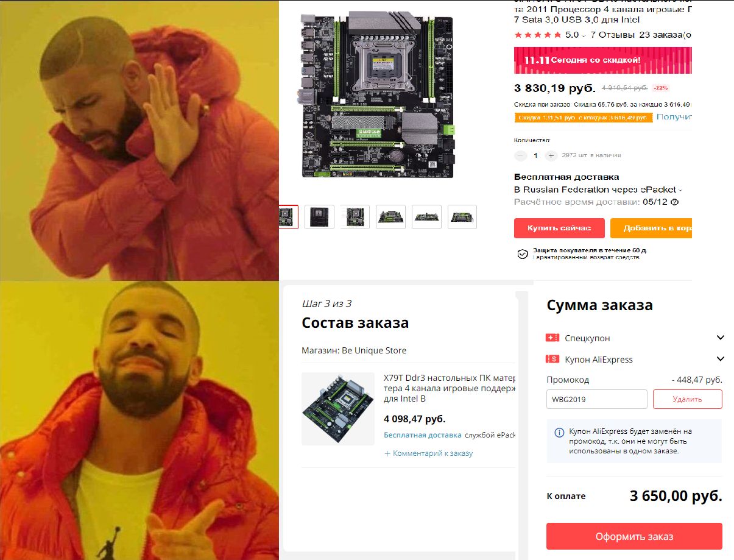Select the last motherboard thumbnail
Screen dimensions: 734x560
point(462,217)
